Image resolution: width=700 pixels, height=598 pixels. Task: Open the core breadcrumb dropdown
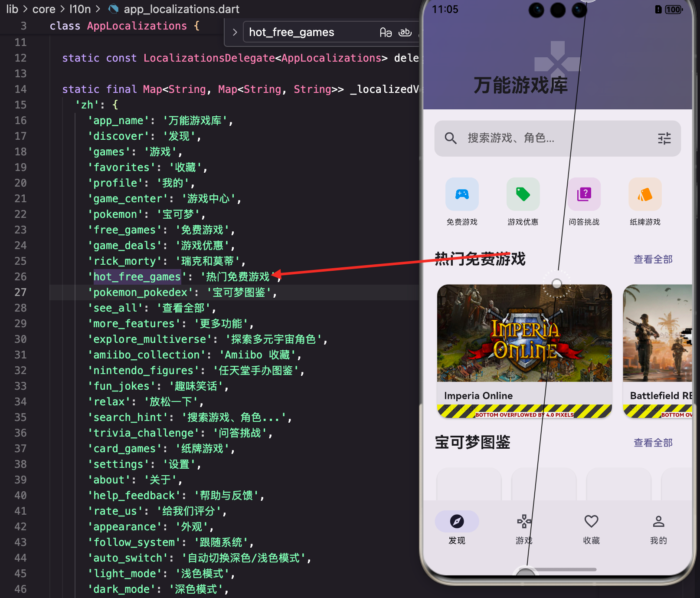44,9
